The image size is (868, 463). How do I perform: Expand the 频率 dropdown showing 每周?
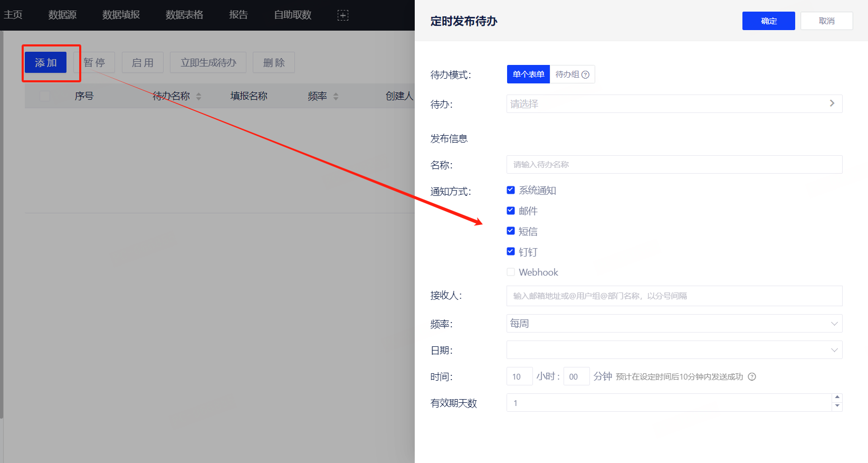click(674, 324)
